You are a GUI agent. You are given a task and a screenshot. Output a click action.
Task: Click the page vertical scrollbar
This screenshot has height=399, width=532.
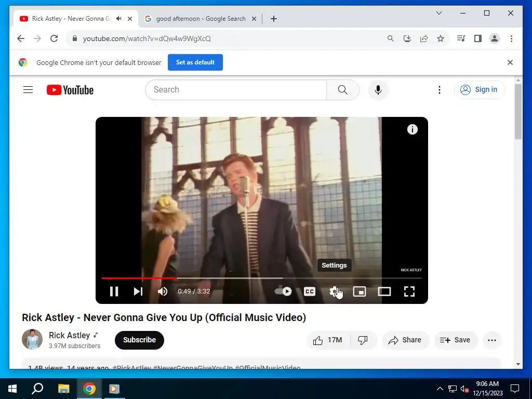coord(518,112)
